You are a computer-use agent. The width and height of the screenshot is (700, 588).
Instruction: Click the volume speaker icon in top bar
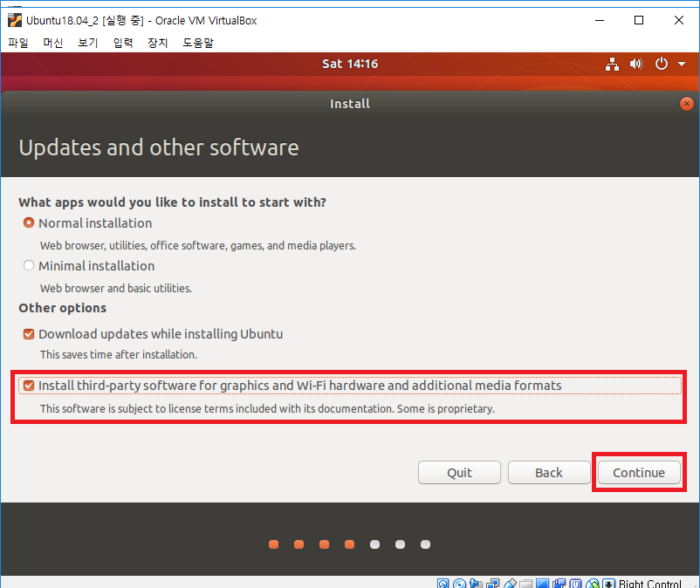[636, 65]
